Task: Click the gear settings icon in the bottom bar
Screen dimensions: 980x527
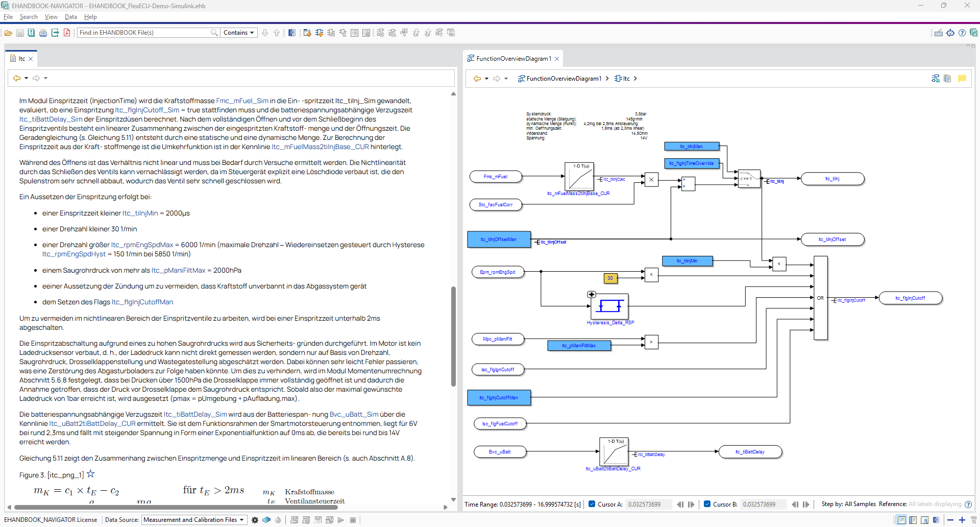Action: [x=255, y=519]
